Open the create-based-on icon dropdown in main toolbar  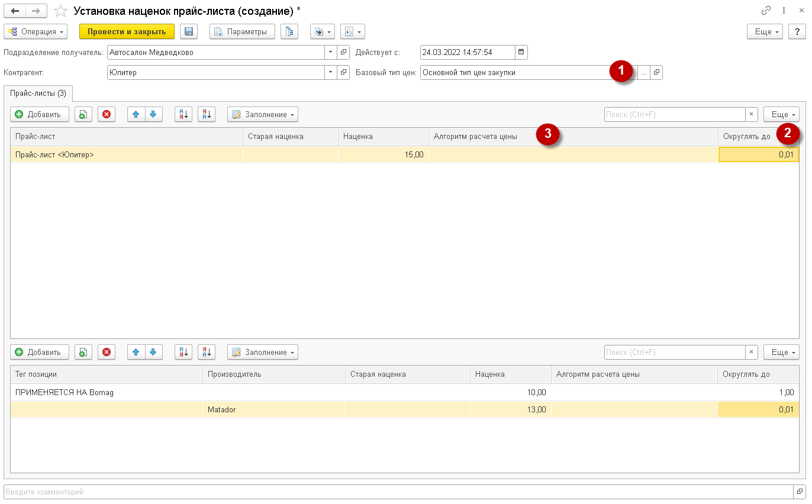[x=323, y=32]
